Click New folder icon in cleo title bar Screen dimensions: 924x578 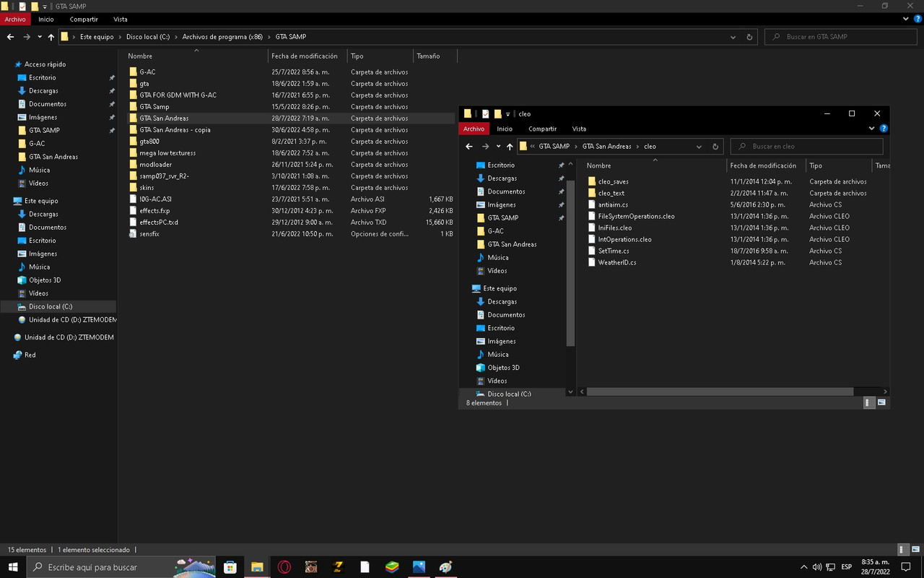coord(497,113)
